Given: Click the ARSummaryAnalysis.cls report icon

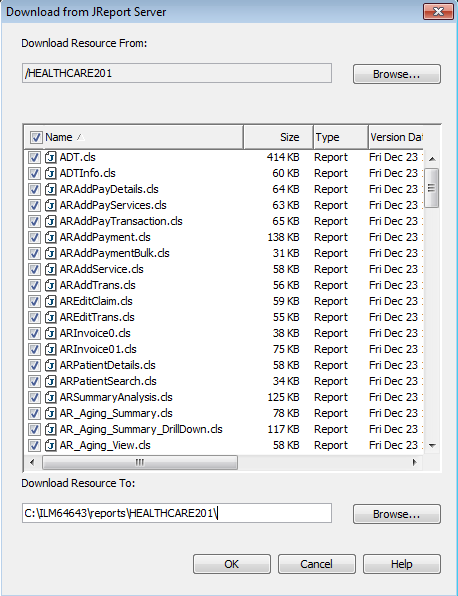Looking at the screenshot, I should tap(50, 397).
